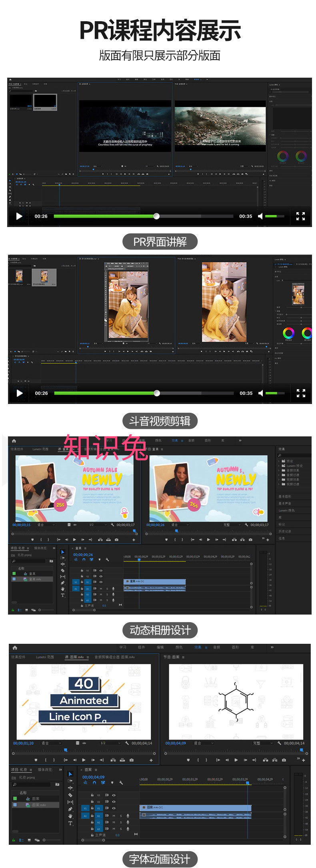Screen dimensions: 316x868
Task: Select 童真.m4v in the project panel list
Action: click(x=32, y=579)
